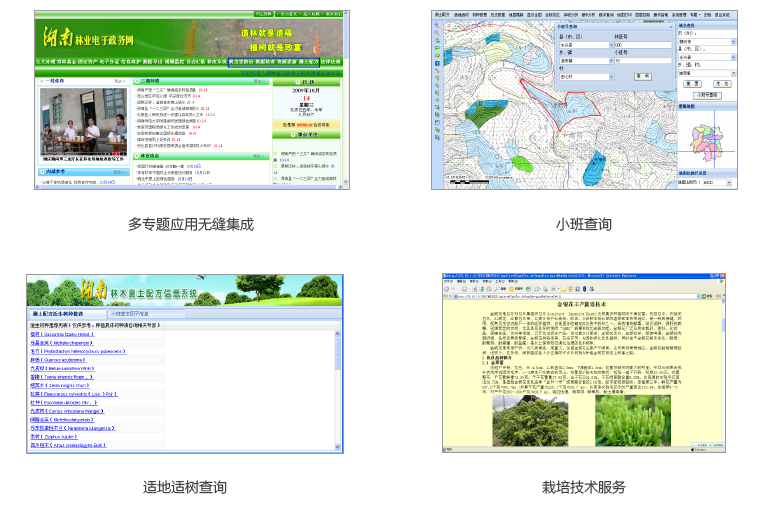The image size is (770, 530).
Task: Click the 多专题应用无缝集成 caption
Action: click(x=191, y=224)
